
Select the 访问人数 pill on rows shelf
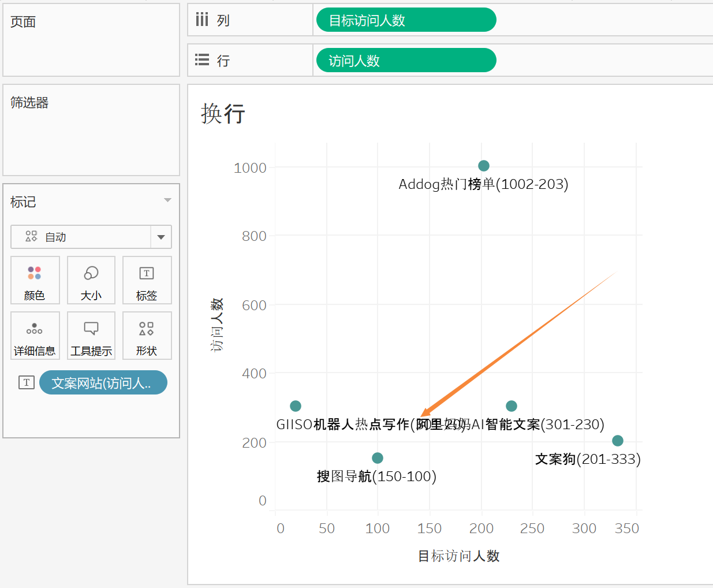tap(406, 61)
